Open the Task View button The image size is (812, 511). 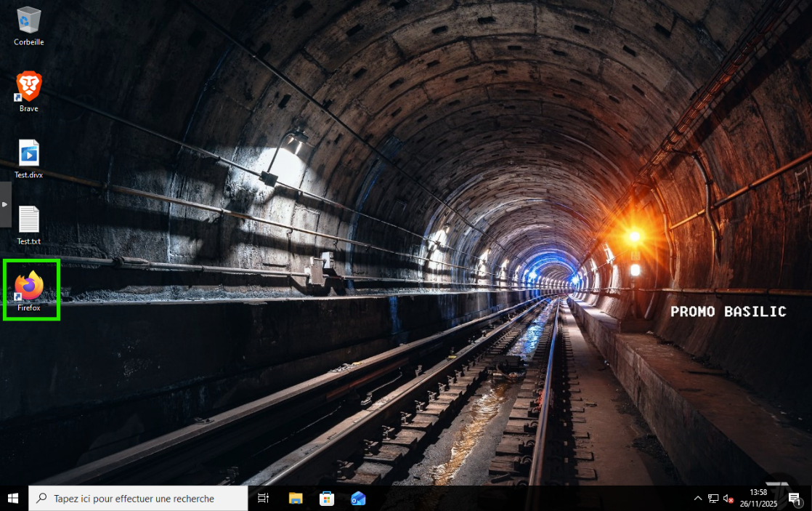click(264, 499)
